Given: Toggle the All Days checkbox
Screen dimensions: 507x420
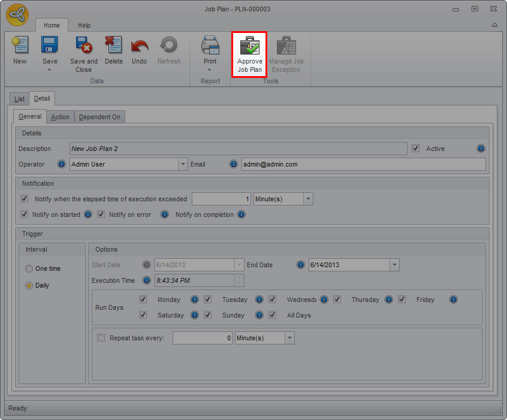Looking at the screenshot, I should click(x=272, y=315).
